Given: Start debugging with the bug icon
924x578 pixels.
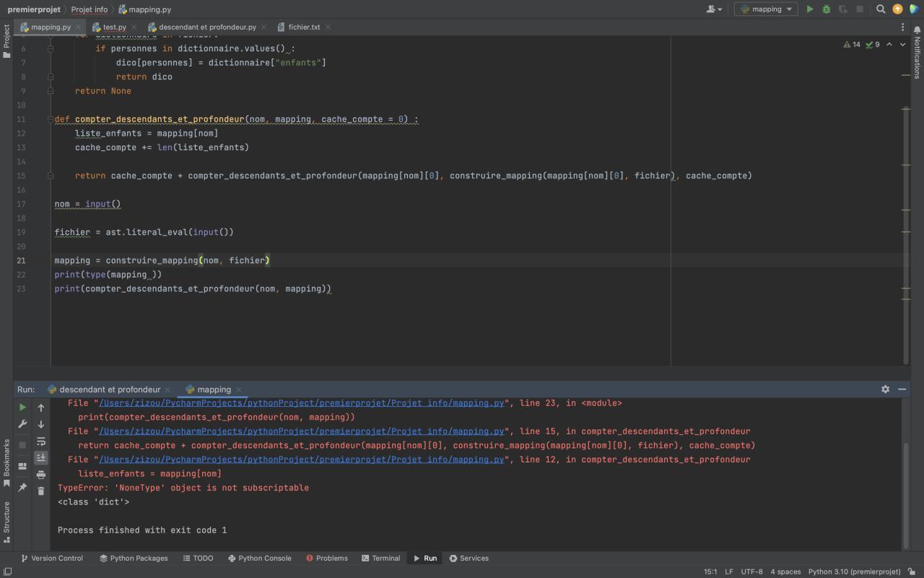Looking at the screenshot, I should coord(827,9).
